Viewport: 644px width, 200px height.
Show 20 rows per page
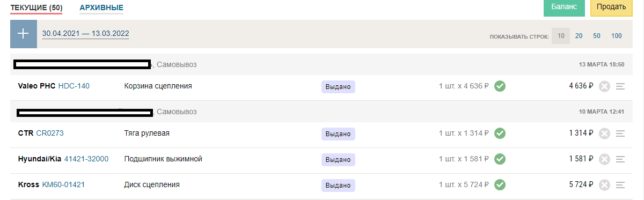coord(579,36)
